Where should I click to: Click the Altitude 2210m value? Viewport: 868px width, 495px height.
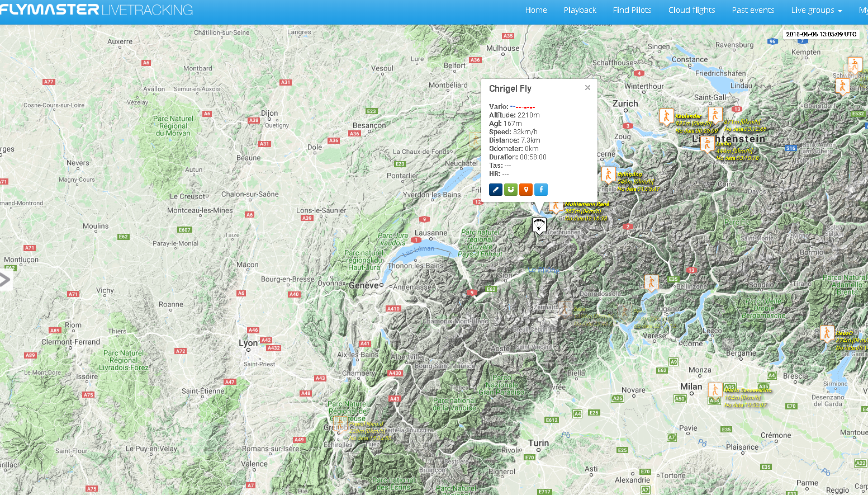[529, 115]
